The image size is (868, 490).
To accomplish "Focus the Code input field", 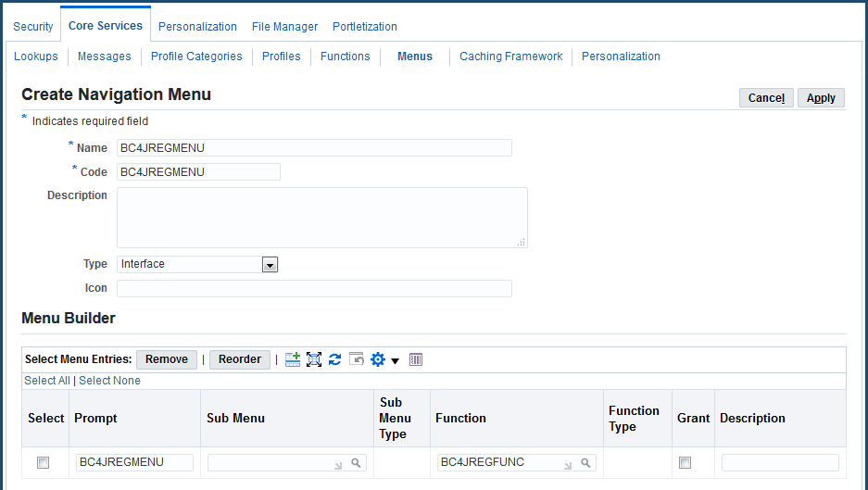I will 198,171.
